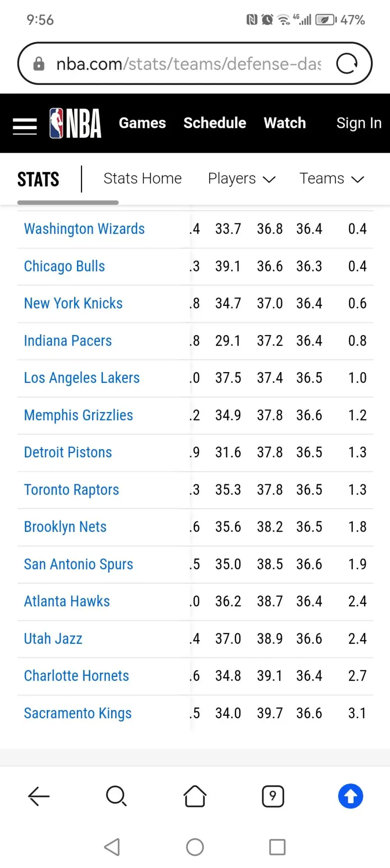Image resolution: width=390 pixels, height=868 pixels.
Task: Tap the blue upload arrow button
Action: coord(351,796)
